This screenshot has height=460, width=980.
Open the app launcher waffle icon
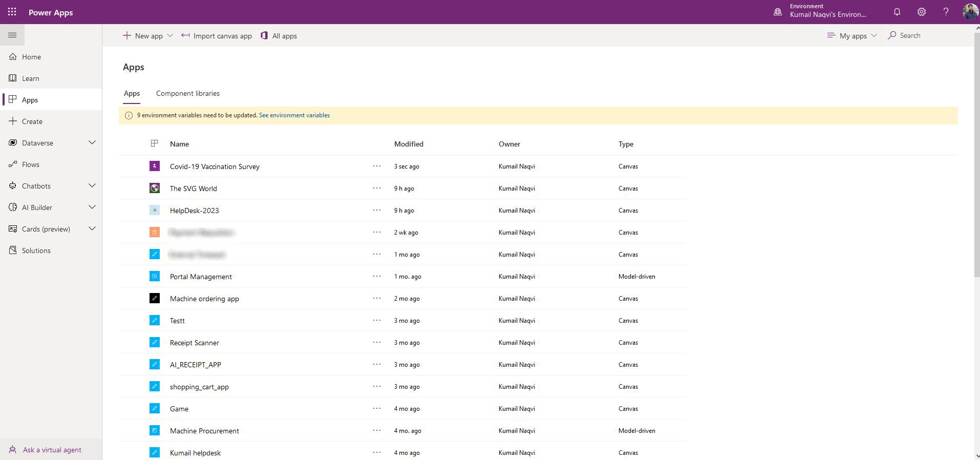point(12,12)
